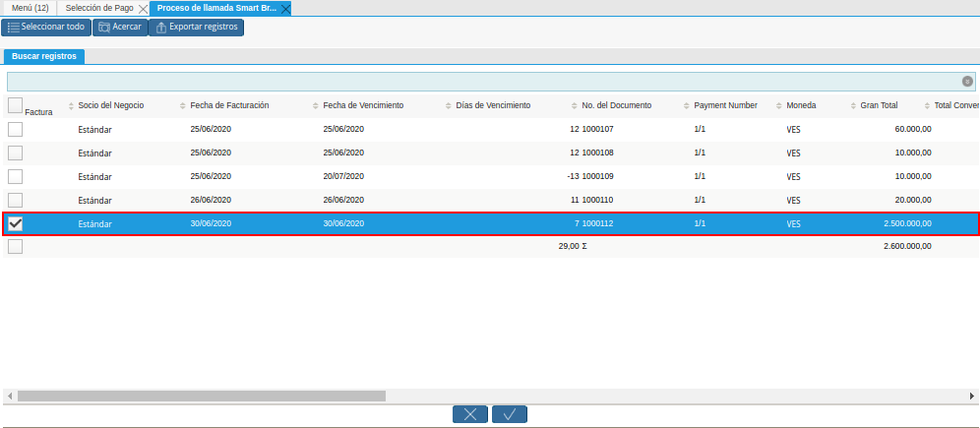Sort by Payment Number column
The image size is (980, 428).
coord(725,105)
